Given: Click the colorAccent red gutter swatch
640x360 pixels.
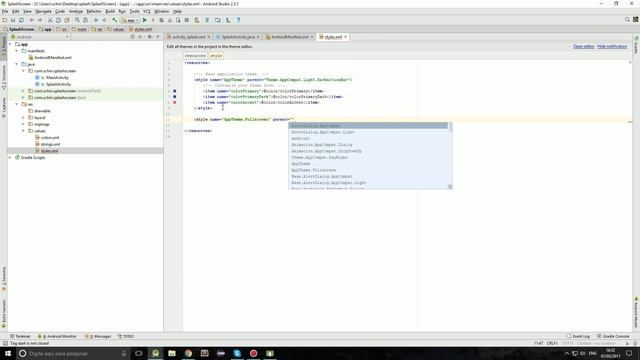Looking at the screenshot, I should [175, 102].
